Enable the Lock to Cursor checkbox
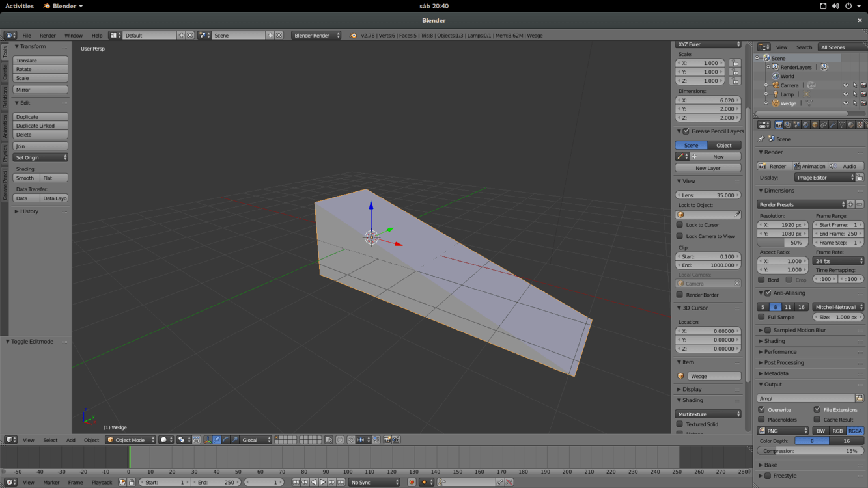 [680, 225]
